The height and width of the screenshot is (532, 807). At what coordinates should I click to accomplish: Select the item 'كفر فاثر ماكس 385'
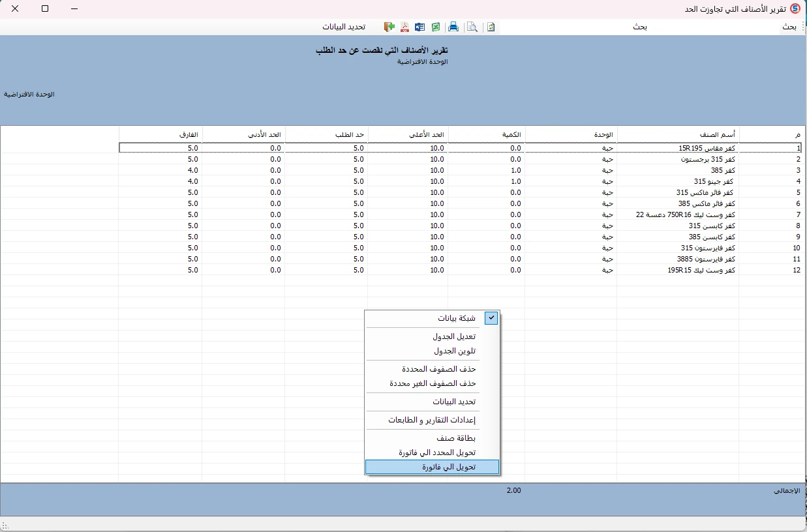pos(707,203)
